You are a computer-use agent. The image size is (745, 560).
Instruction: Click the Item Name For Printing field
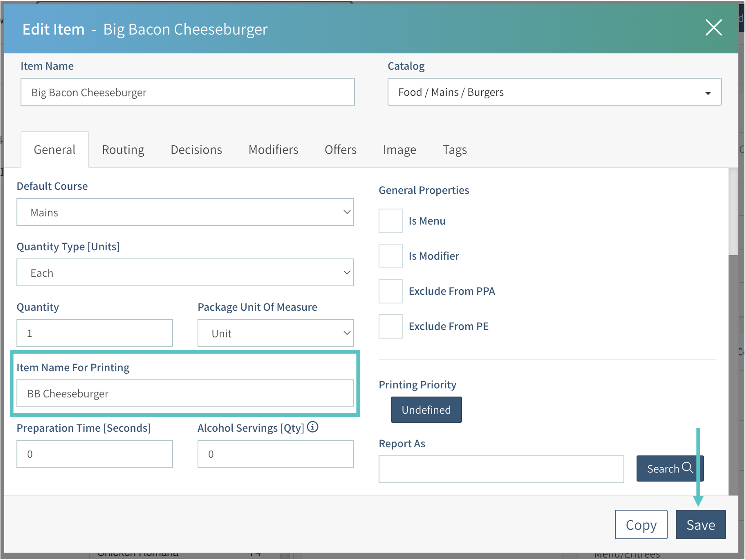185,393
